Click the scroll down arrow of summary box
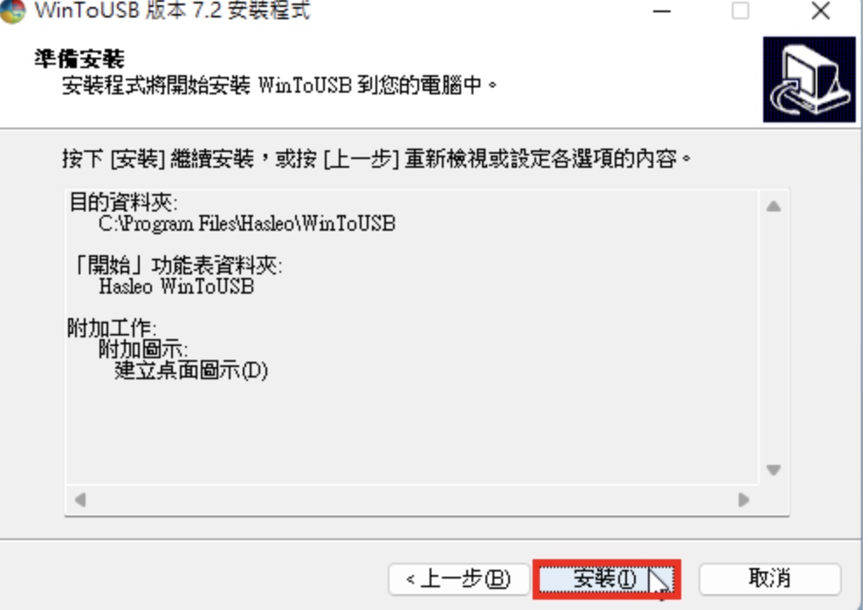Viewport: 868px width, 610px height. point(774,470)
